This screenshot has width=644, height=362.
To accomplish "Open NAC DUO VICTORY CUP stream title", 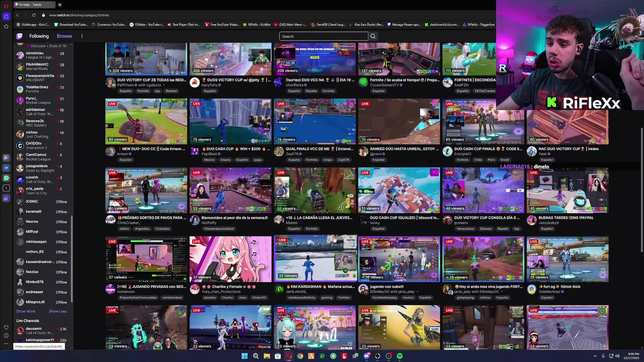I will pyautogui.click(x=569, y=149).
